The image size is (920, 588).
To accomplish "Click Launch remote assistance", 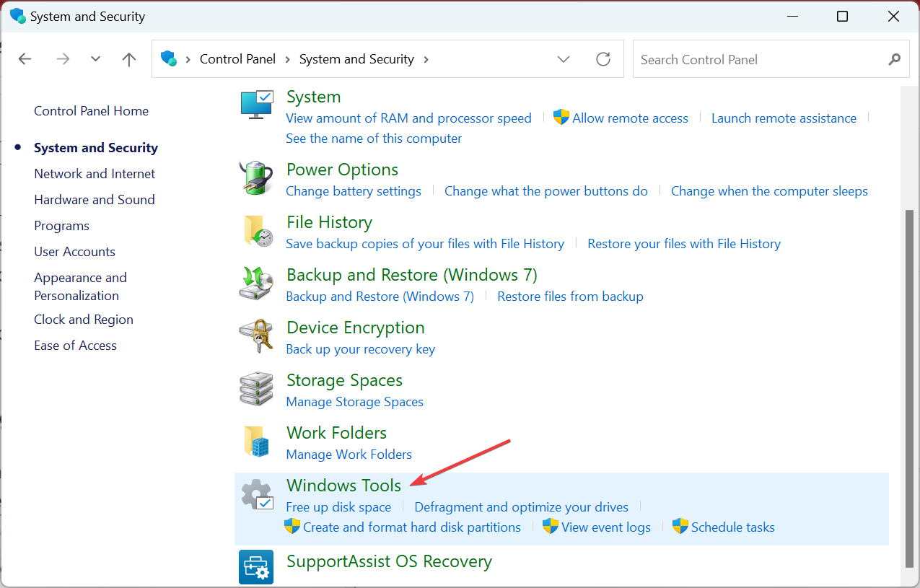I will click(784, 118).
